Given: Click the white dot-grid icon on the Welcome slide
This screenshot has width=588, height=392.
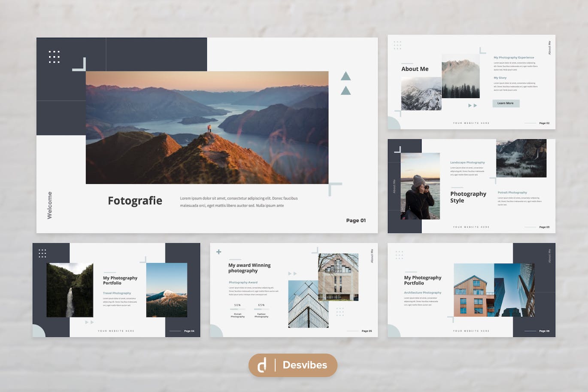Looking at the screenshot, I should (x=54, y=57).
